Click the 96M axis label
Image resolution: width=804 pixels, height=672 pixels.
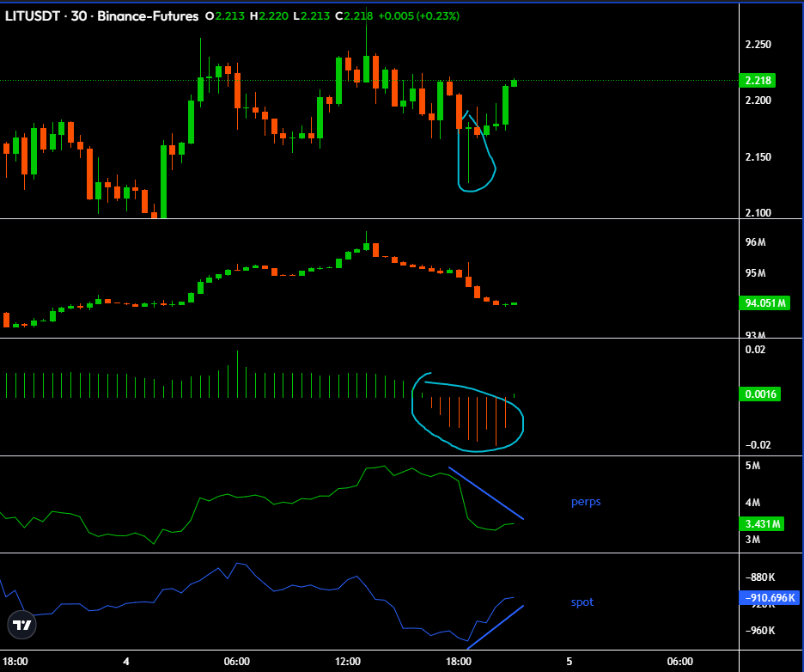click(755, 242)
